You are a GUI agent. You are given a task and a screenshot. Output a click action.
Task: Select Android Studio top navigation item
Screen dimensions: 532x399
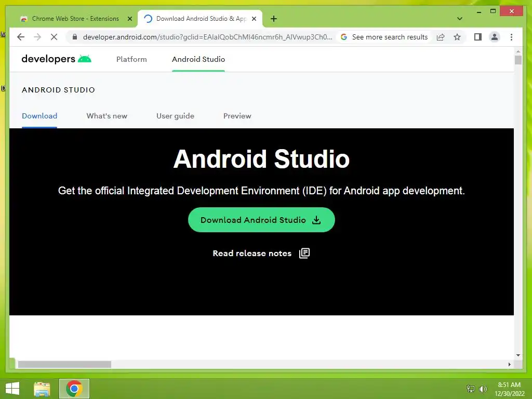(x=198, y=59)
